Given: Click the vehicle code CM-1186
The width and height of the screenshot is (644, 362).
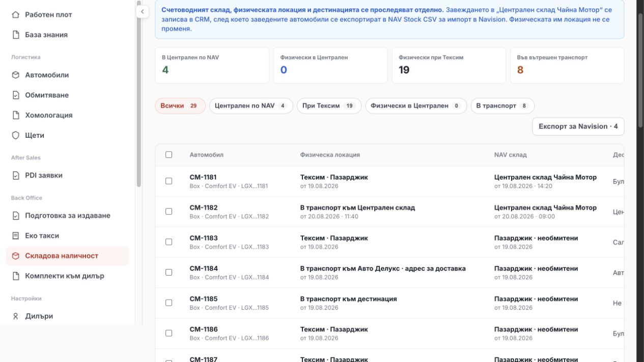Looking at the screenshot, I should pos(204,330).
